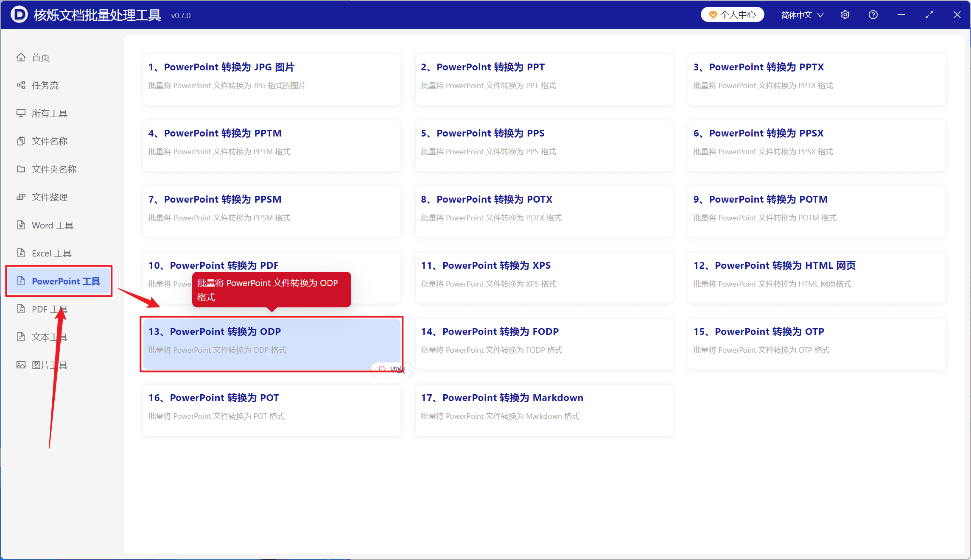The height and width of the screenshot is (560, 971).
Task: Open 文件整理 sidebar item
Action: click(59, 197)
